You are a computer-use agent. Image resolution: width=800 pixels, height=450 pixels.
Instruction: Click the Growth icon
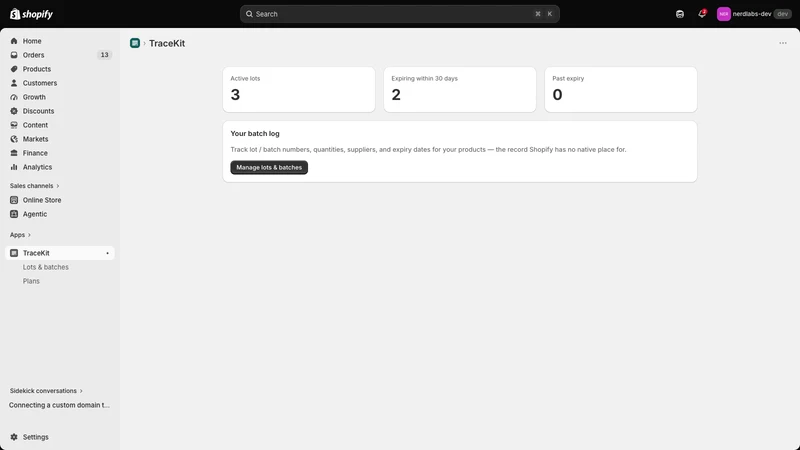tap(14, 97)
